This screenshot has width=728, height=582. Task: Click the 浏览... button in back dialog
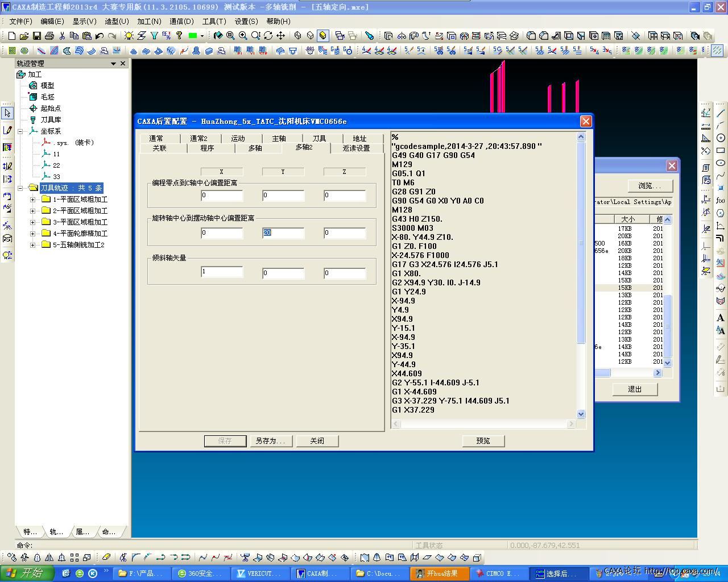(650, 186)
